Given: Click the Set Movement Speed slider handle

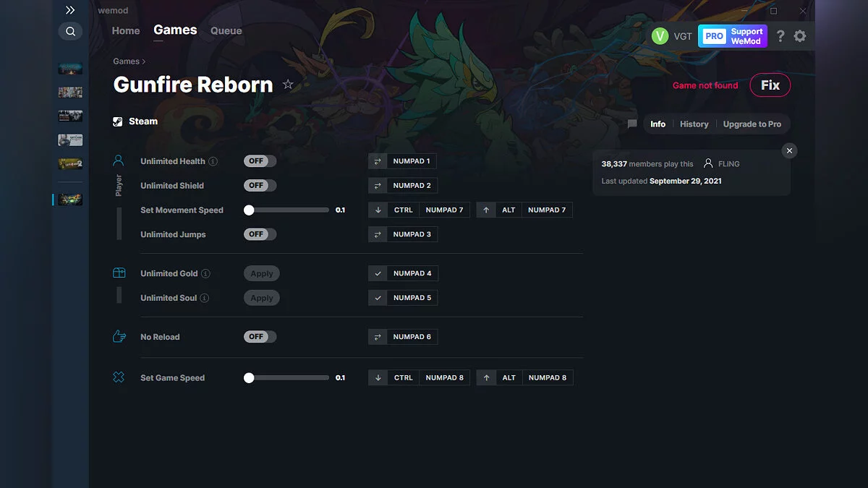Looking at the screenshot, I should (249, 210).
